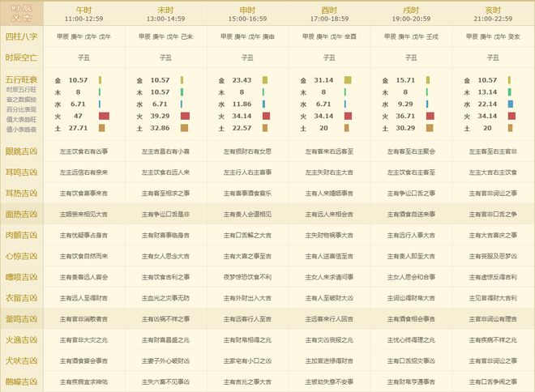Click the red 火 36.71 bar in 戌时 column

pos(430,117)
